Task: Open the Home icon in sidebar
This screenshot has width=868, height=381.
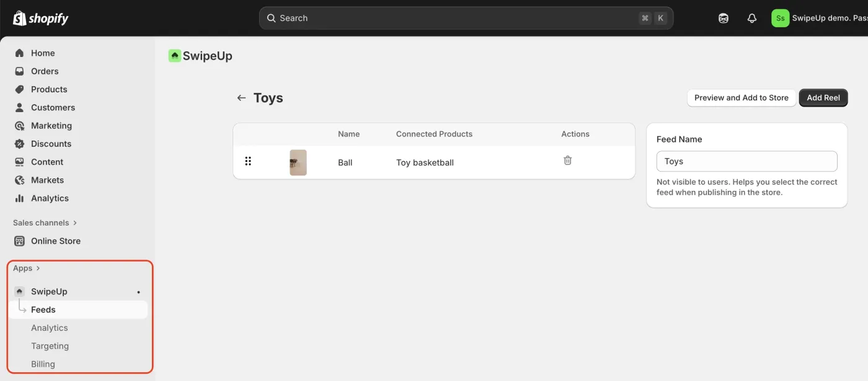Action: [20, 53]
